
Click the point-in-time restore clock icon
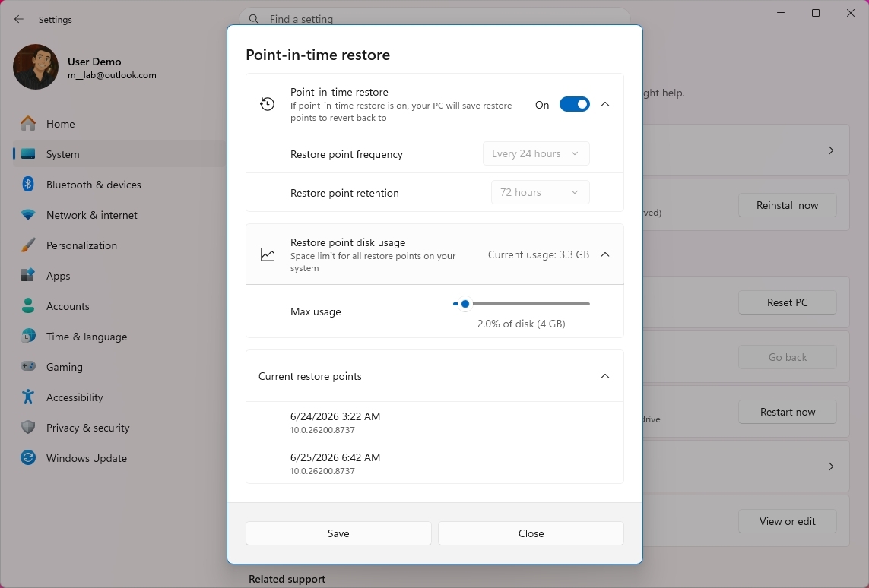coord(267,104)
